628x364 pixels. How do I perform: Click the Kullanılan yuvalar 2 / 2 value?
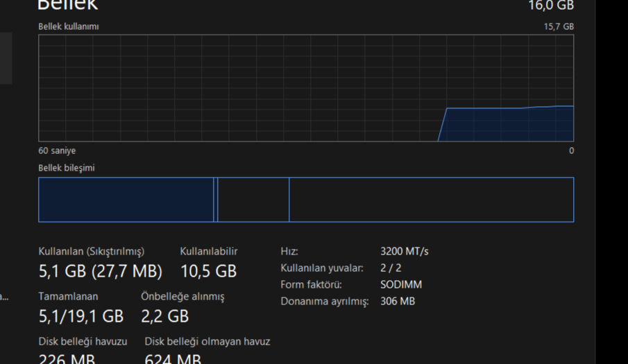391,268
